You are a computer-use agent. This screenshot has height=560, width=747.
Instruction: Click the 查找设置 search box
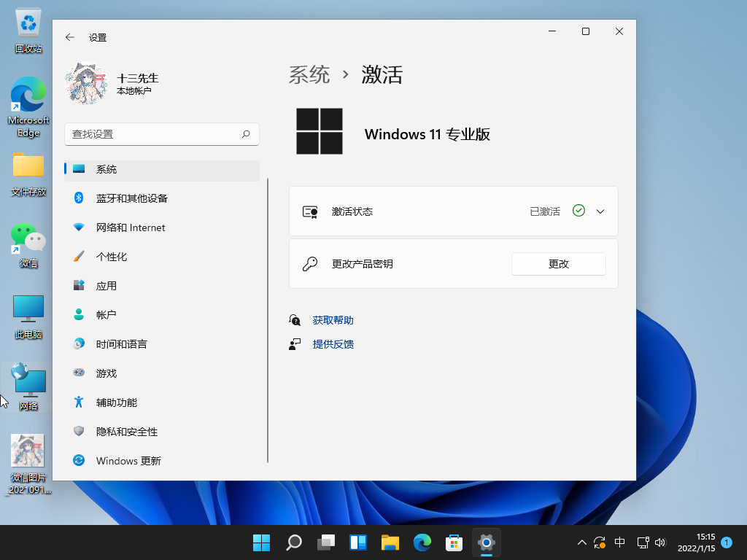[162, 134]
